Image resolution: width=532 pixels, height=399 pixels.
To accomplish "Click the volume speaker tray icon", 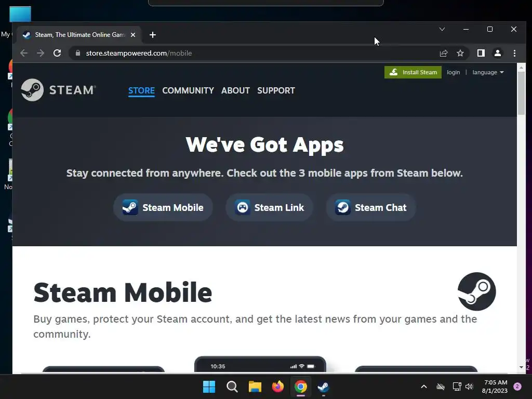I will (469, 387).
